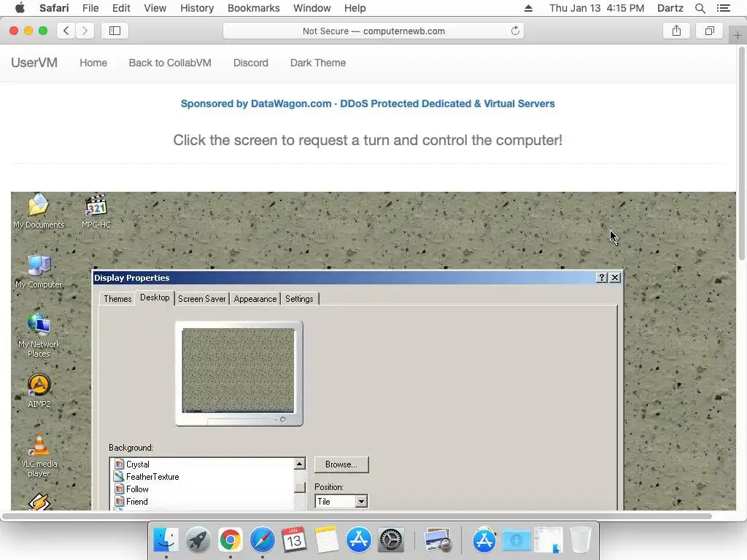
Task: Open Safari's Share button
Action: coord(676,31)
